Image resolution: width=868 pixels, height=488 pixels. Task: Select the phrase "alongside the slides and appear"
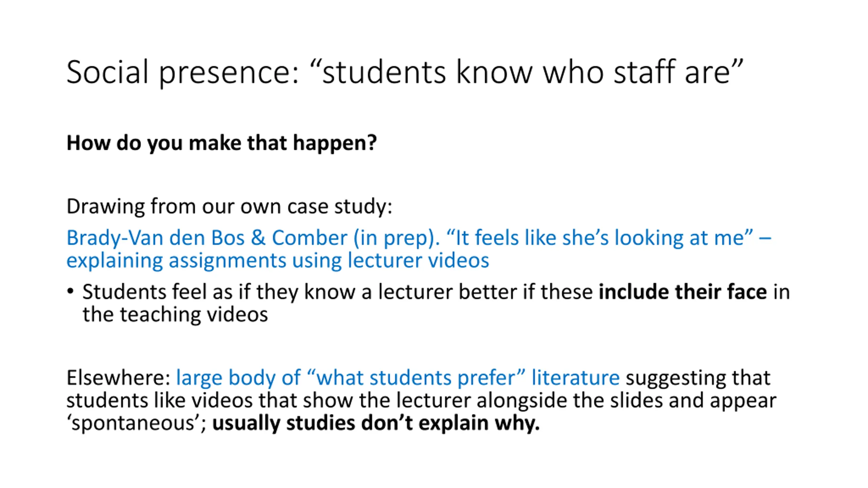click(x=627, y=401)
